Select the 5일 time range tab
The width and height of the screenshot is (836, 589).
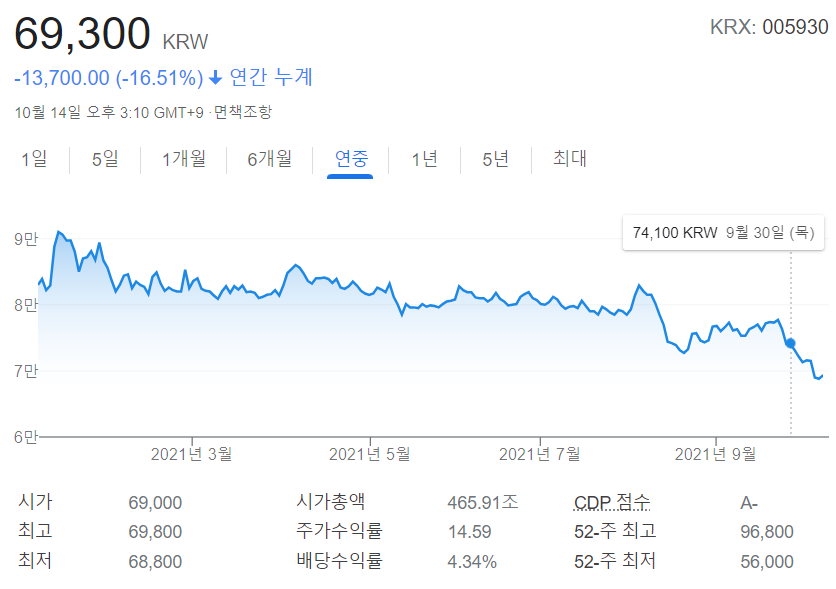pyautogui.click(x=105, y=159)
